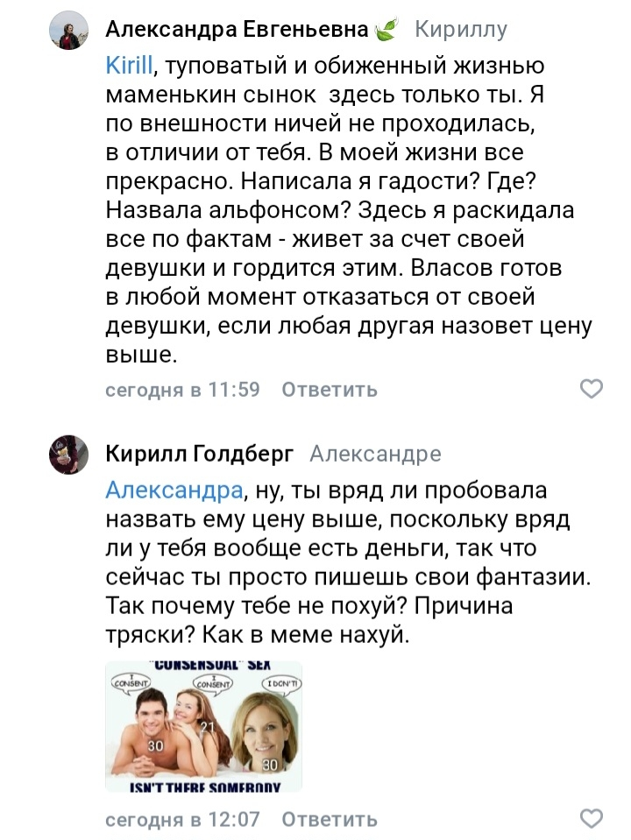The width and height of the screenshot is (631, 840).
Task: Open the author name Кирилл Голдберг
Action: (x=200, y=454)
